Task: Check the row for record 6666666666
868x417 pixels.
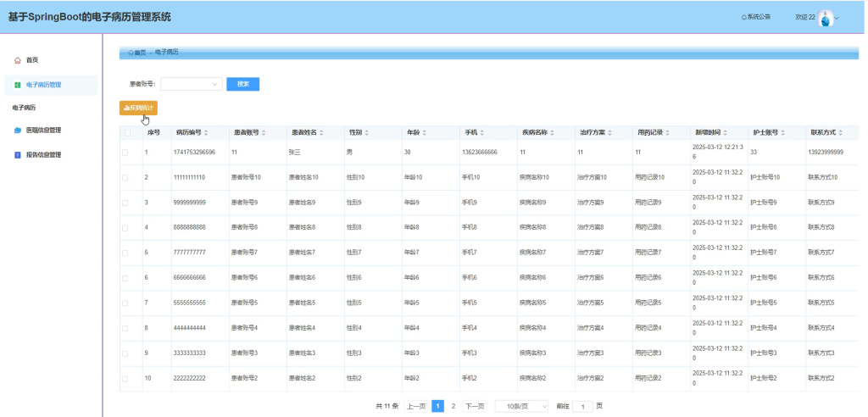Action: coord(125,278)
